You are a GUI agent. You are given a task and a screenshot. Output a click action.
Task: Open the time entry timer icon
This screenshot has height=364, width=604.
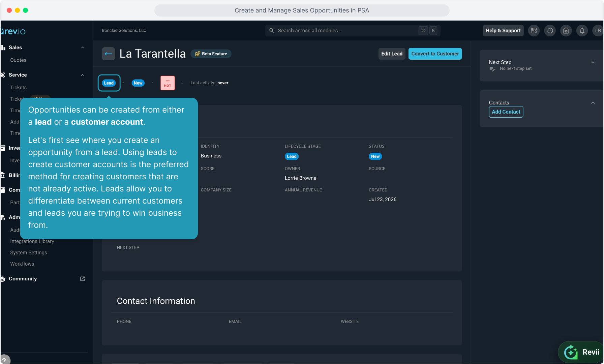[x=566, y=31]
